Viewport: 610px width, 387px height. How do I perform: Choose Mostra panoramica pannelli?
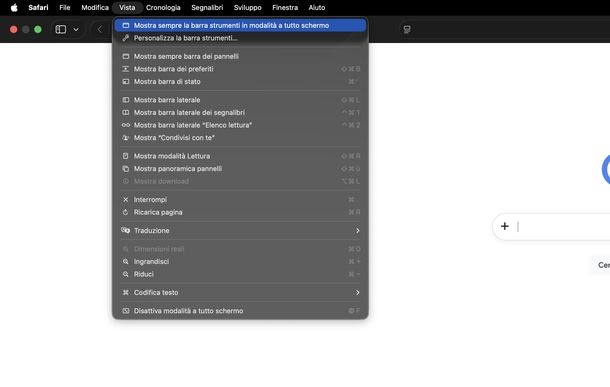coord(240,169)
